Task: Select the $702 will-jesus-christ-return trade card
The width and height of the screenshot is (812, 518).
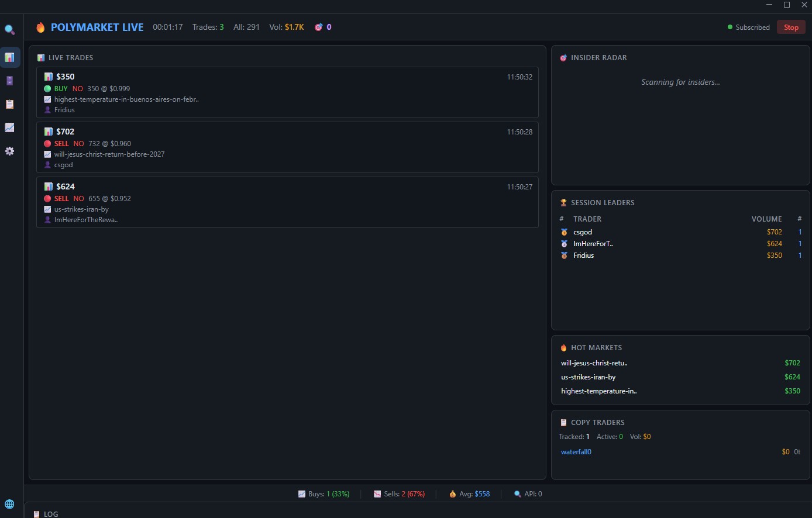Action: [287, 147]
